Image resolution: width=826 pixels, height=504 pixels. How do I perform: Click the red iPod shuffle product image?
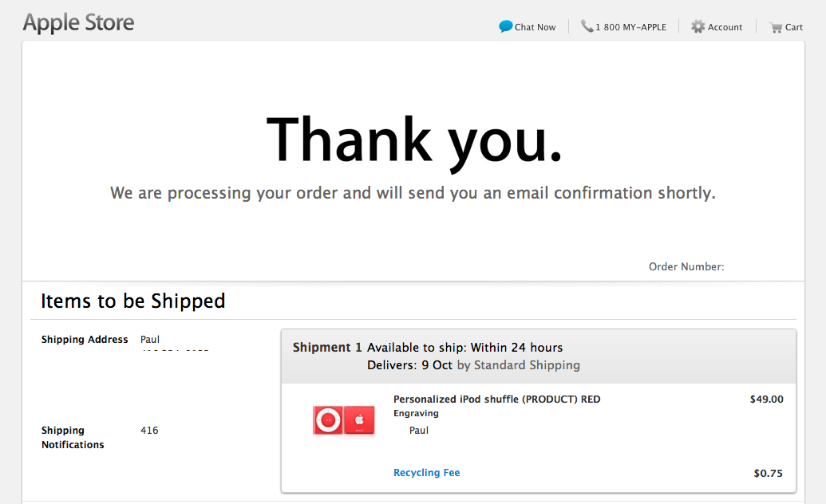coord(343,419)
